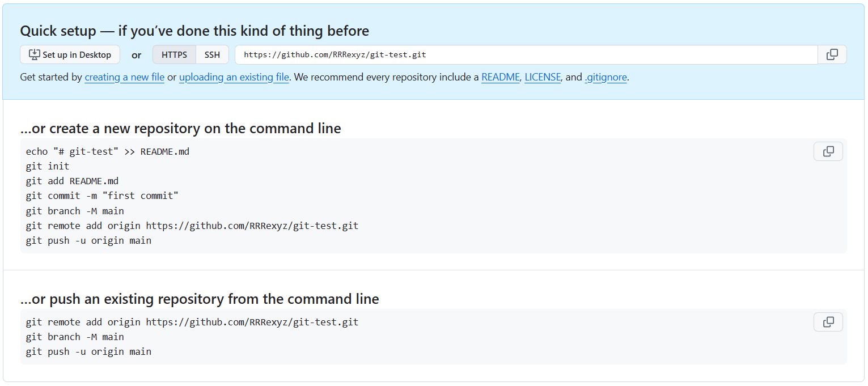The height and width of the screenshot is (386, 868).
Task: Click the git init command line
Action: point(48,167)
